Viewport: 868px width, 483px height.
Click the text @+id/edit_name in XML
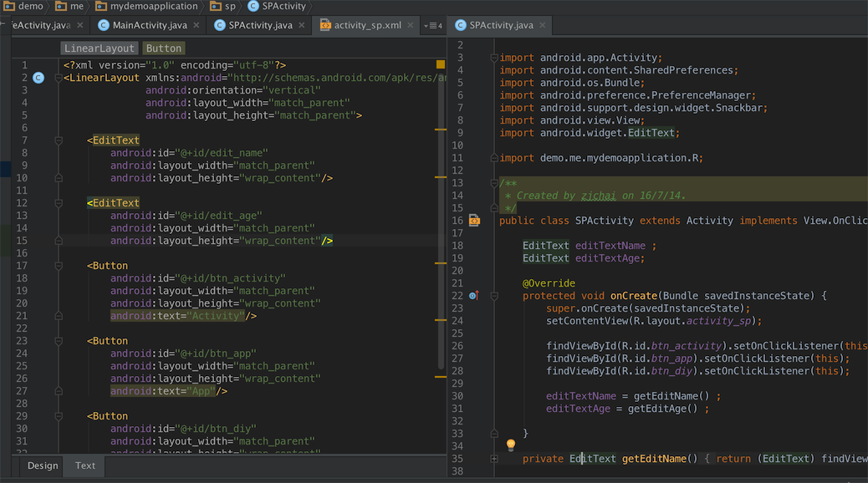[x=222, y=153]
